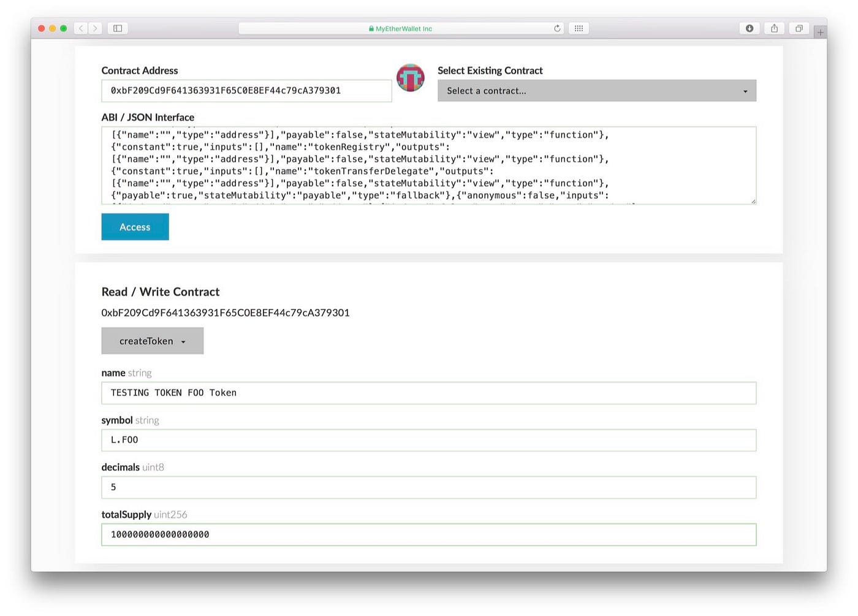
Task: Click the contract address identicon avatar
Action: 411,78
